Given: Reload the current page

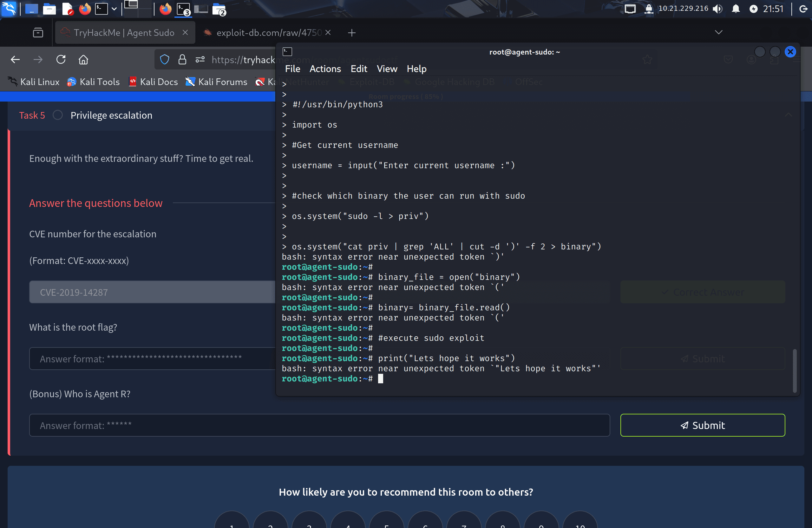Looking at the screenshot, I should (61, 60).
